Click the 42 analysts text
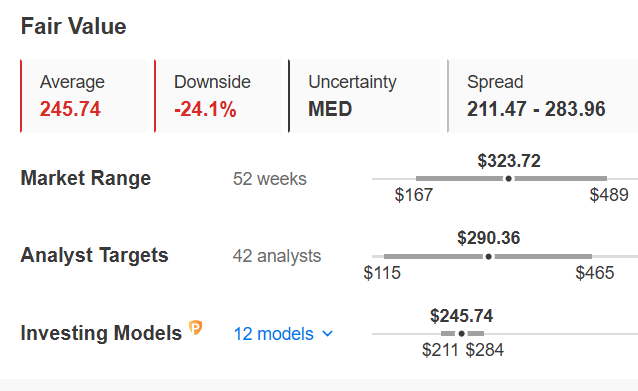Screen dimensions: 638x391 point(277,256)
